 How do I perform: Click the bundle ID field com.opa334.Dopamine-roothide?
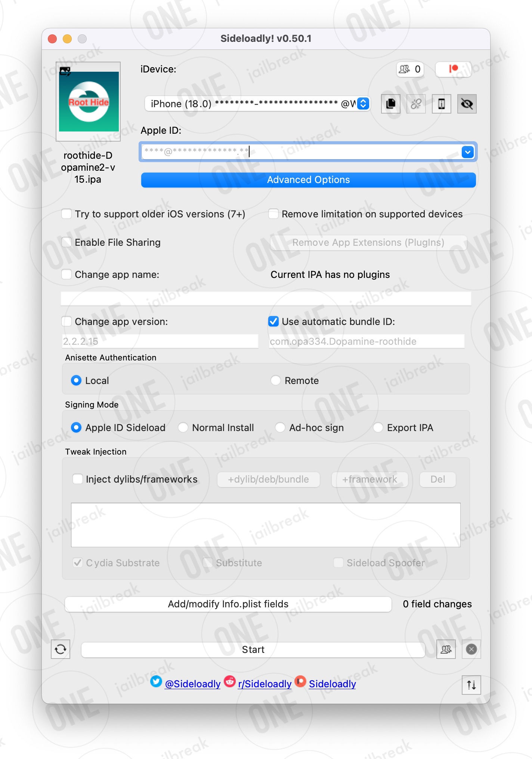pyautogui.click(x=366, y=341)
